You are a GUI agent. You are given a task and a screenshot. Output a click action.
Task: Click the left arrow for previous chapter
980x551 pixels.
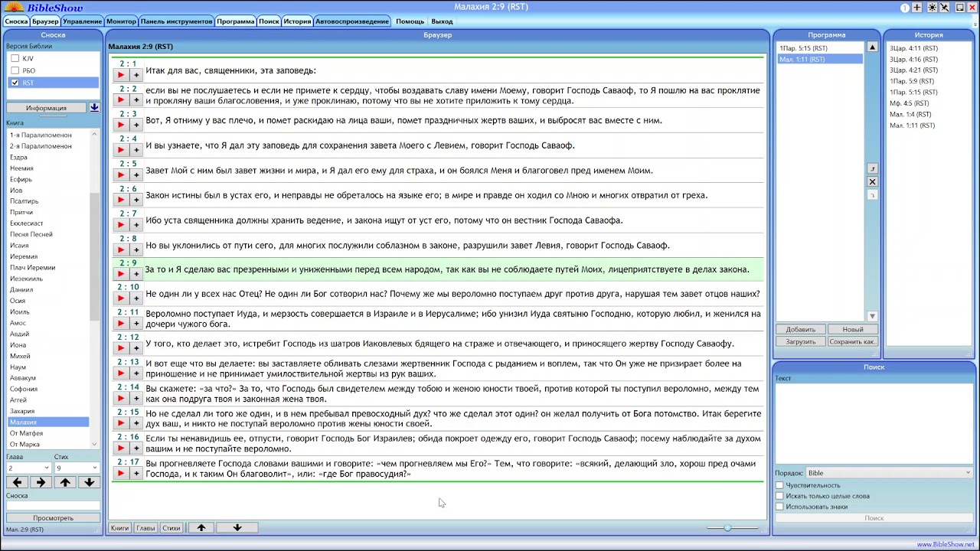(17, 482)
